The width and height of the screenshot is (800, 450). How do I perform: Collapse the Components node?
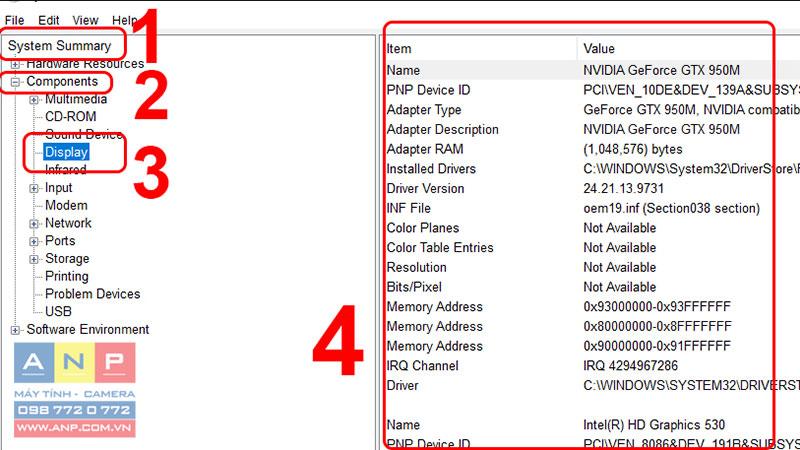[15, 82]
